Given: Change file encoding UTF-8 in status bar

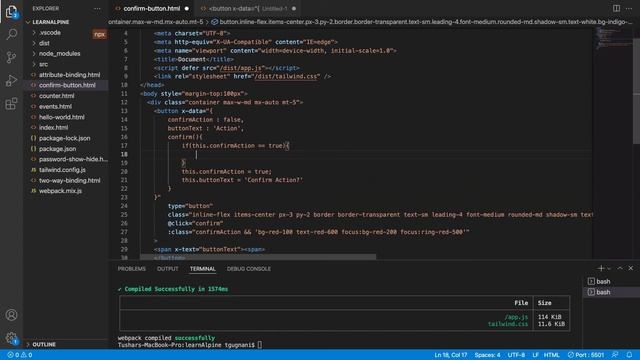Looking at the screenshot, I should 516,355.
